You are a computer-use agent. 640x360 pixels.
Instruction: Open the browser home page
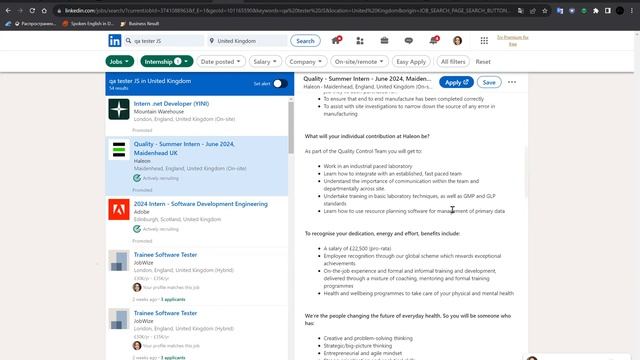(44, 11)
